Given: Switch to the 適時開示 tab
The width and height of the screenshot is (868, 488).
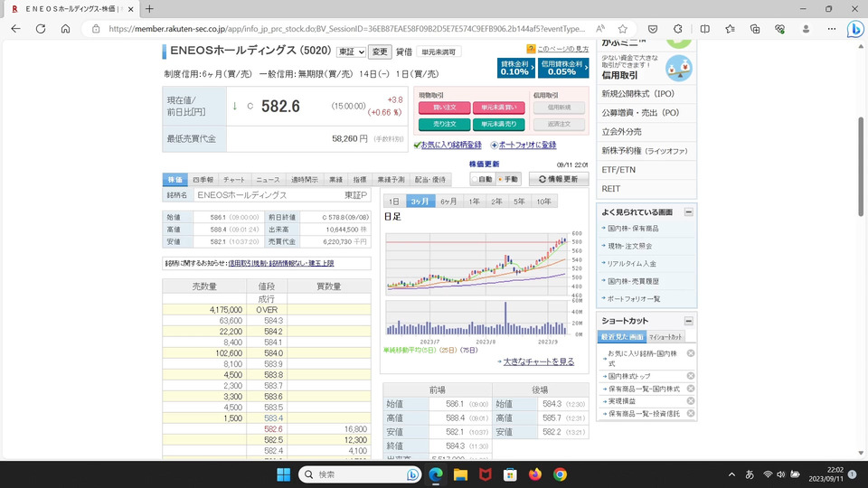Looking at the screenshot, I should click(x=305, y=180).
